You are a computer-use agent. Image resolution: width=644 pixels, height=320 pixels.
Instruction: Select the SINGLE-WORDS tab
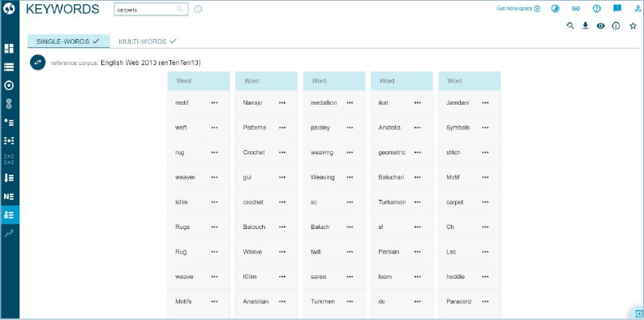[x=68, y=41]
